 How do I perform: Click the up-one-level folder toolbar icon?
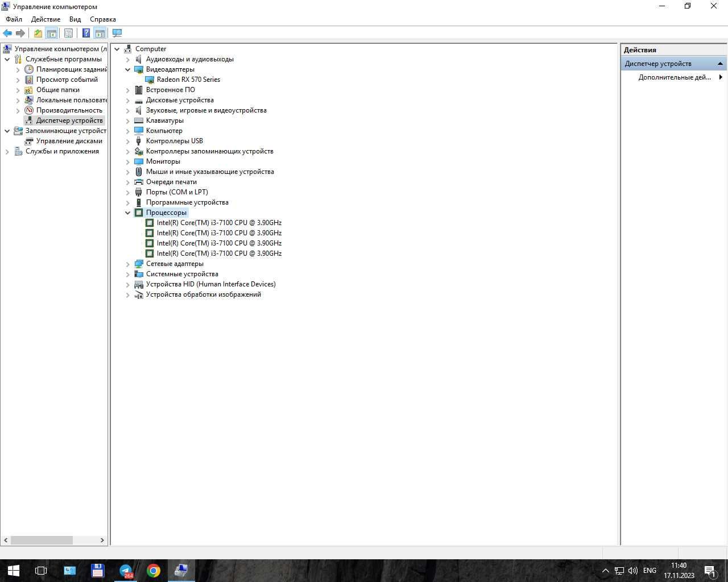(38, 33)
